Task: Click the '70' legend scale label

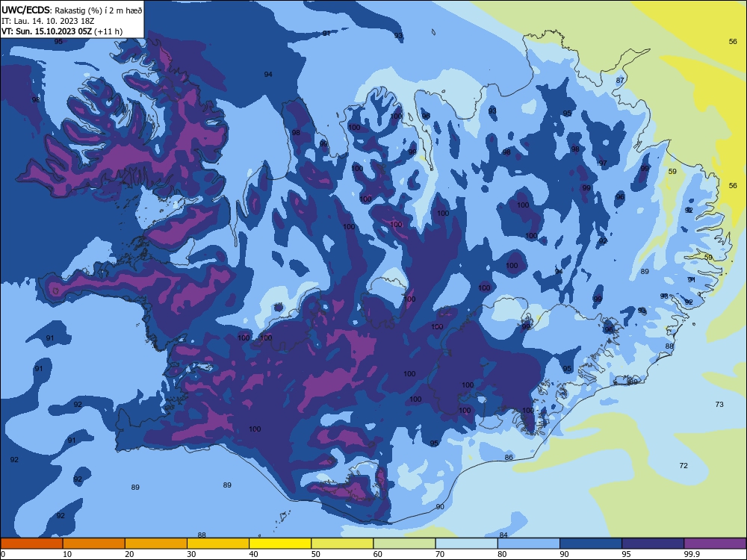Action: click(x=440, y=554)
